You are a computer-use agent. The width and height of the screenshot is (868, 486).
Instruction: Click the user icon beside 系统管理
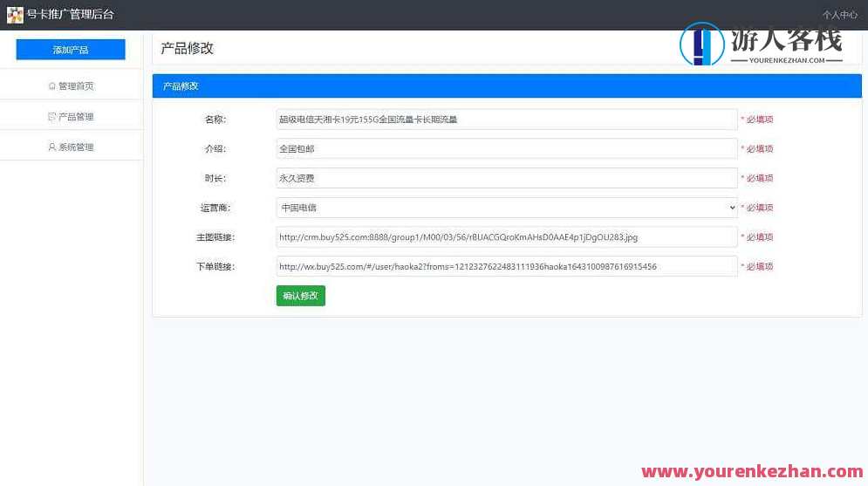pyautogui.click(x=52, y=147)
